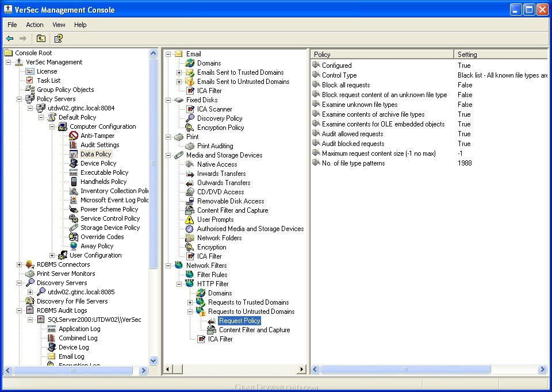
Task: Click the Power Scheme Policy icon
Action: point(74,209)
